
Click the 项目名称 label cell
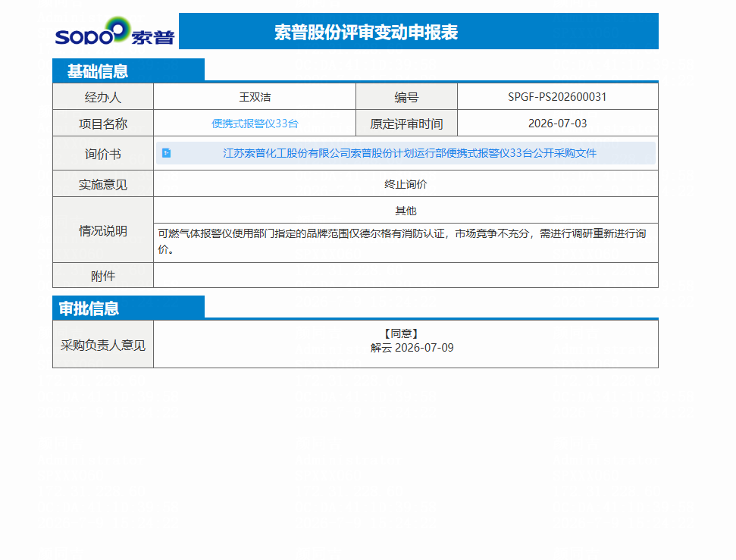(103, 124)
